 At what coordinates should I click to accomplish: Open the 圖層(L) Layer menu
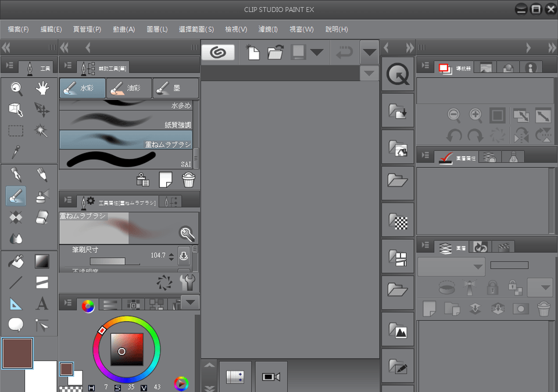coord(157,29)
